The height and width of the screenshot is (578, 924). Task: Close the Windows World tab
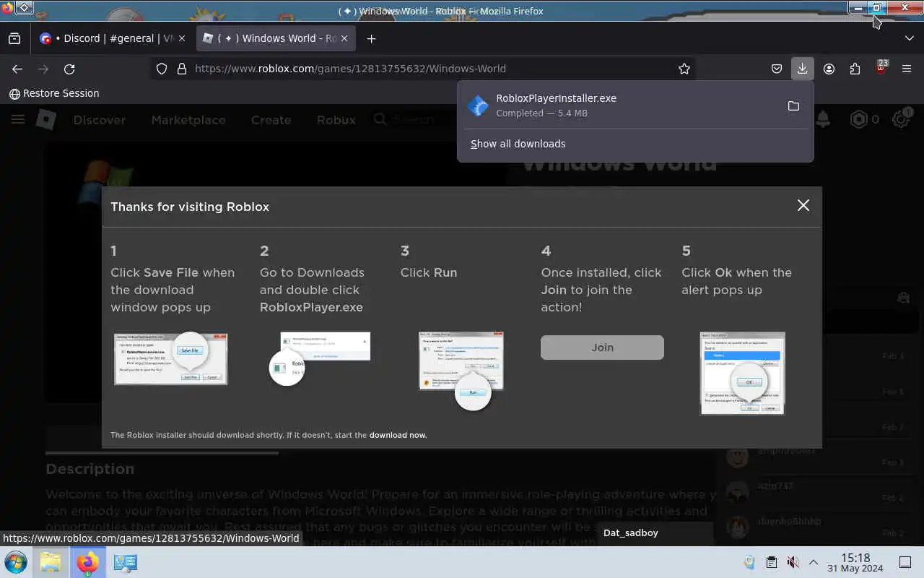344,38
